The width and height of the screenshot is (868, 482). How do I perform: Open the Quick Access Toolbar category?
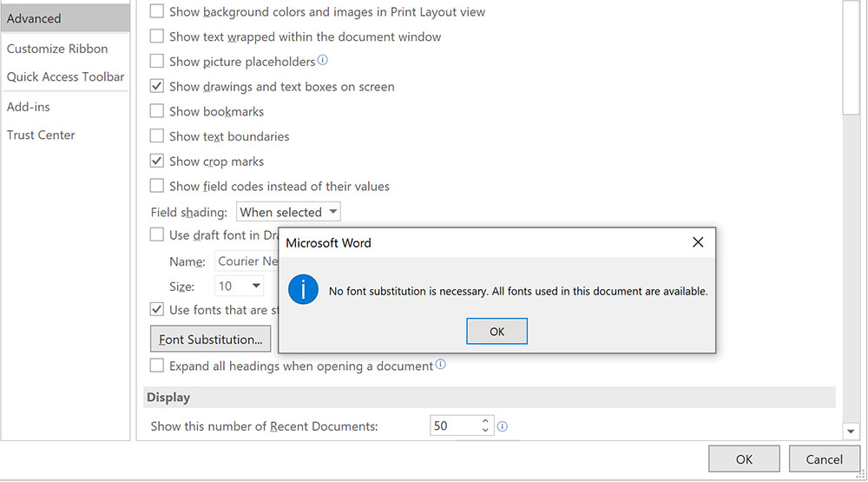65,76
